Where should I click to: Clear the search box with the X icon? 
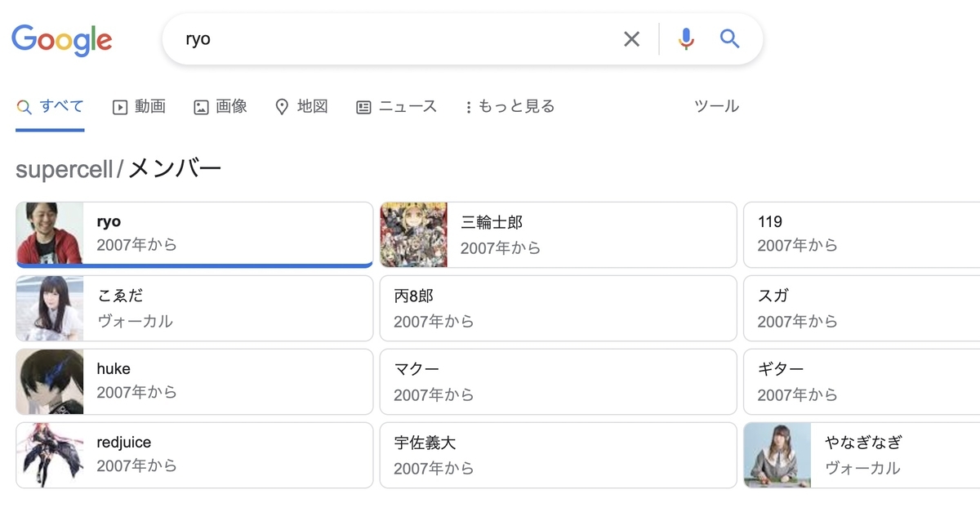pos(632,39)
